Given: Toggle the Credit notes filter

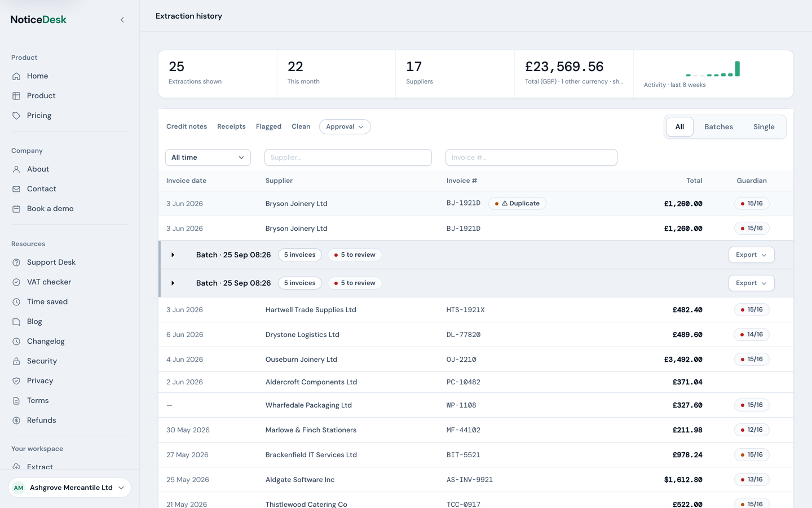Looking at the screenshot, I should pyautogui.click(x=187, y=126).
